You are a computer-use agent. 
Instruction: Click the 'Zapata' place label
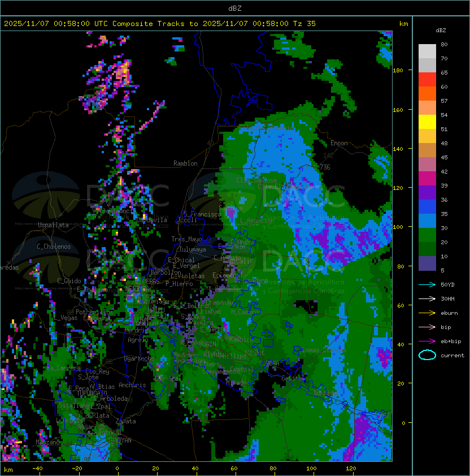(x=125, y=421)
